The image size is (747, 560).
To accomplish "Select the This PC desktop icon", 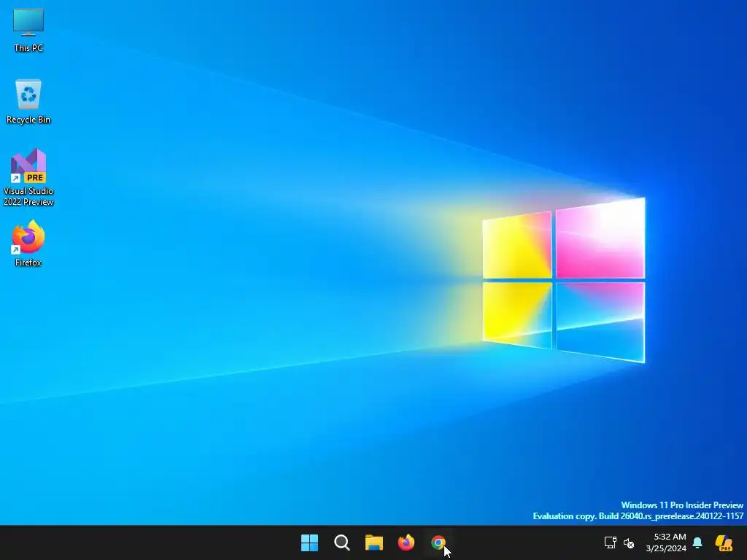I will pyautogui.click(x=28, y=30).
